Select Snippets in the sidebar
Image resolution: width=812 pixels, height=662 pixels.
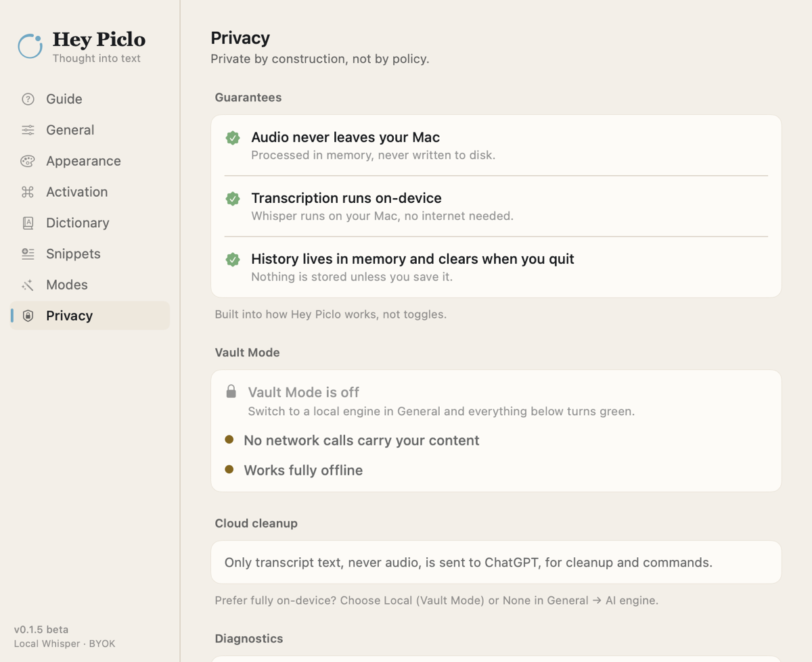(x=90, y=254)
